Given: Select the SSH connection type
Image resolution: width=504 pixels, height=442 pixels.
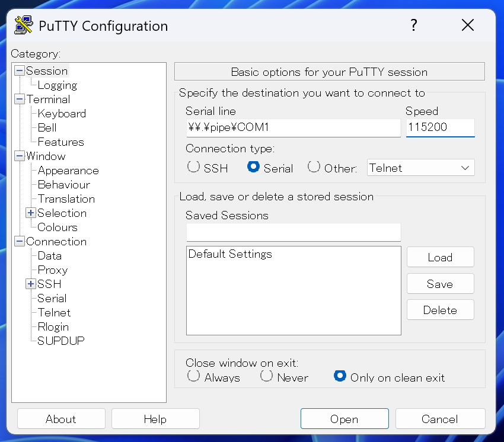Looking at the screenshot, I should [193, 168].
